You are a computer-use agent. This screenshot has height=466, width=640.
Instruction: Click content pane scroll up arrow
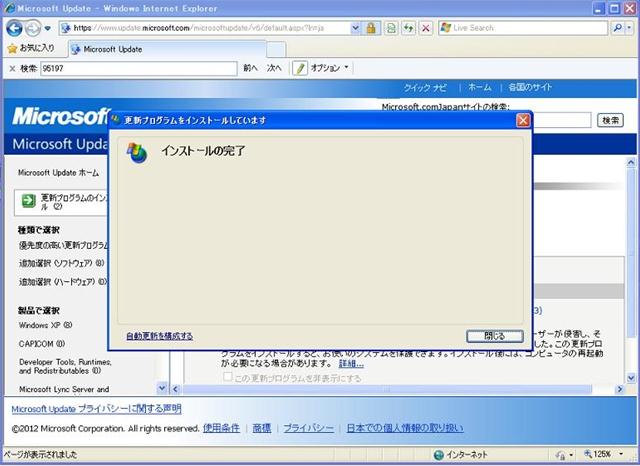(631, 162)
